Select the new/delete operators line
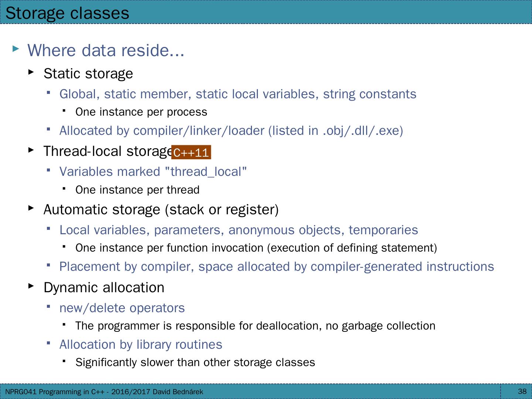This screenshot has height=399, width=532. pyautogui.click(x=122, y=308)
